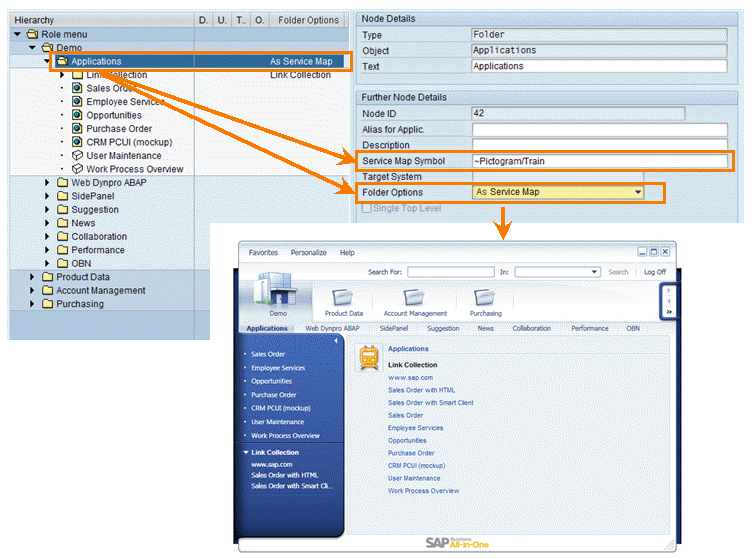Click the Demo building icon in portal
Viewport: 752px width, 559px height.
point(275,289)
